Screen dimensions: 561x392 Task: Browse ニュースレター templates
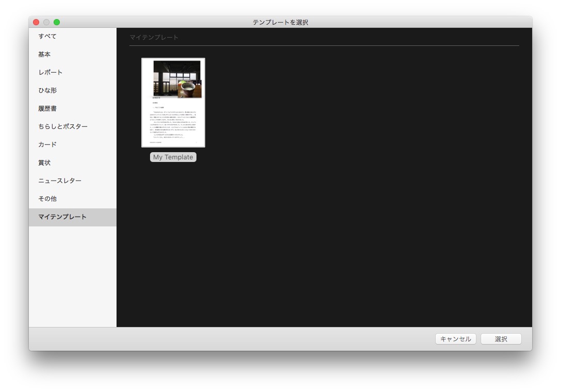click(x=59, y=180)
